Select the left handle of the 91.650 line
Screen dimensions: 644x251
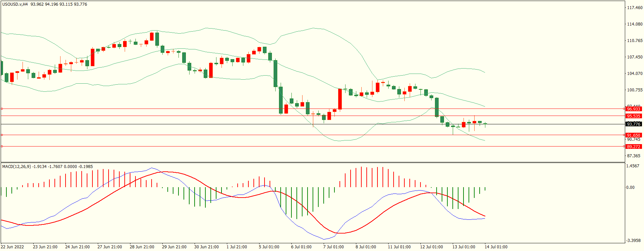2,135
